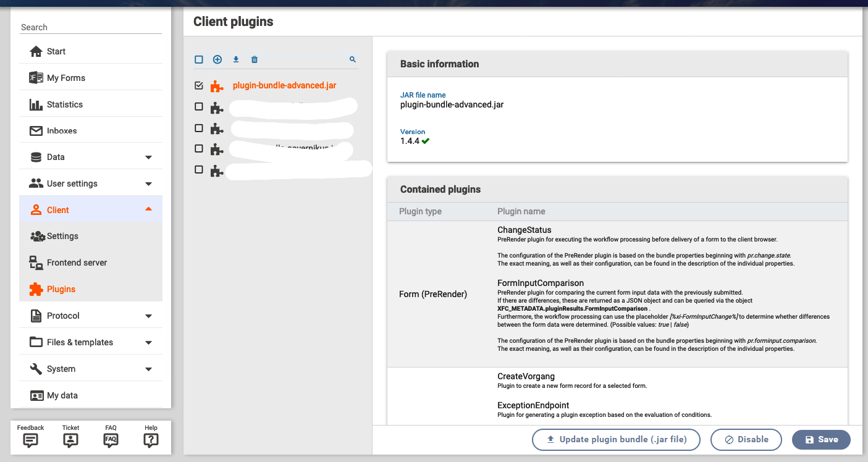868x462 pixels.
Task: Click the sidebar Search field
Action: [x=91, y=27]
